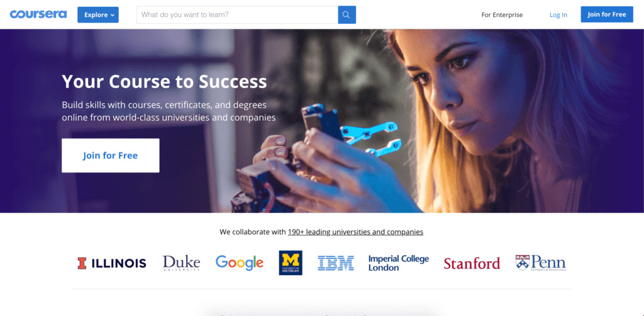Image resolution: width=644 pixels, height=316 pixels.
Task: Open the For Enterprise page
Action: pyautogui.click(x=502, y=14)
